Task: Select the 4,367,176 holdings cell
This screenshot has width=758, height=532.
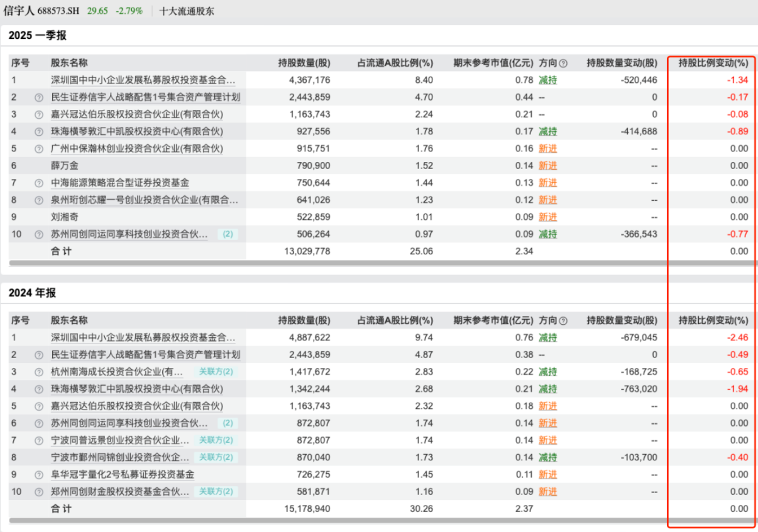Action: 308,80
